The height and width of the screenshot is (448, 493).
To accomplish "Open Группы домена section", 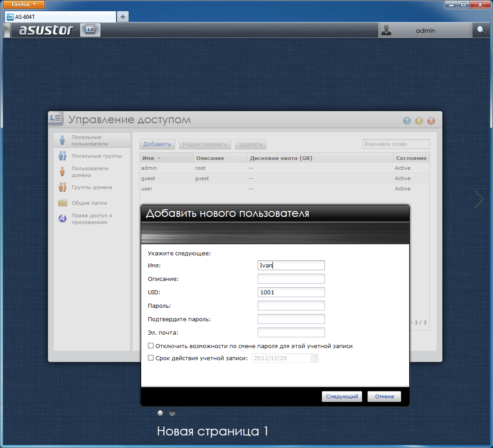I will 92,187.
